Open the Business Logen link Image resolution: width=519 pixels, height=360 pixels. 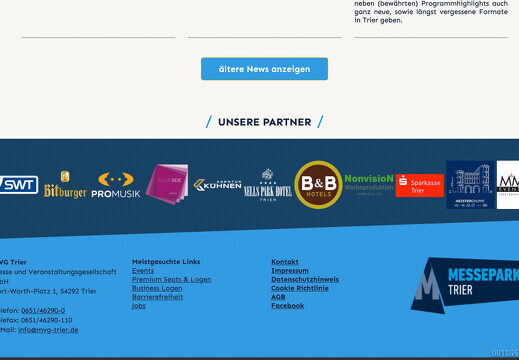pos(157,288)
